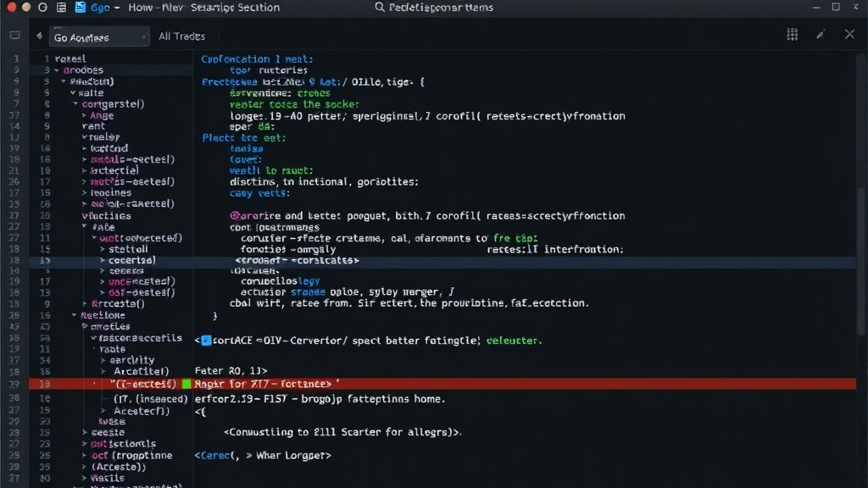Expand the "Arcatitel)" tree node

pyautogui.click(x=103, y=372)
